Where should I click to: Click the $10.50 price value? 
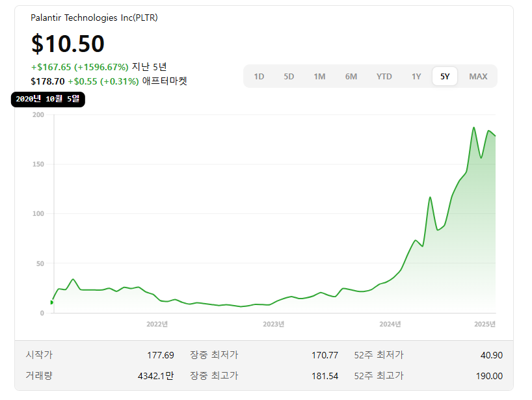point(68,44)
